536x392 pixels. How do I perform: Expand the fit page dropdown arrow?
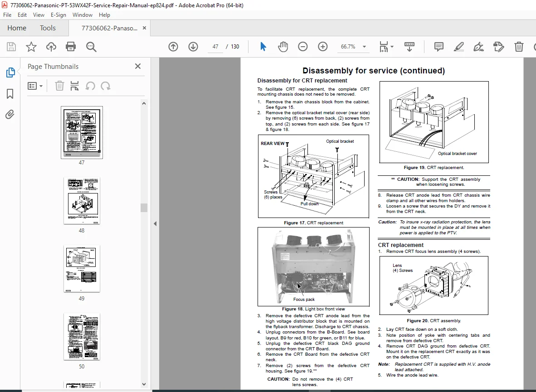tap(392, 47)
